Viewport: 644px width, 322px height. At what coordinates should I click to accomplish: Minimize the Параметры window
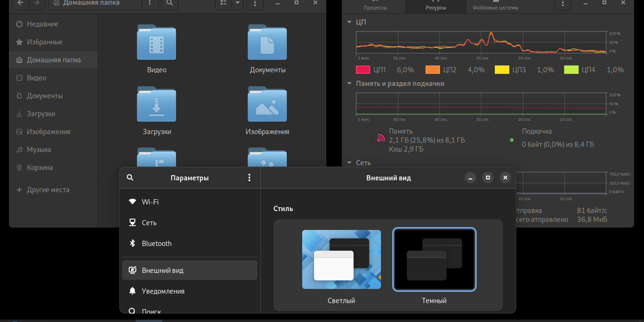pos(470,178)
